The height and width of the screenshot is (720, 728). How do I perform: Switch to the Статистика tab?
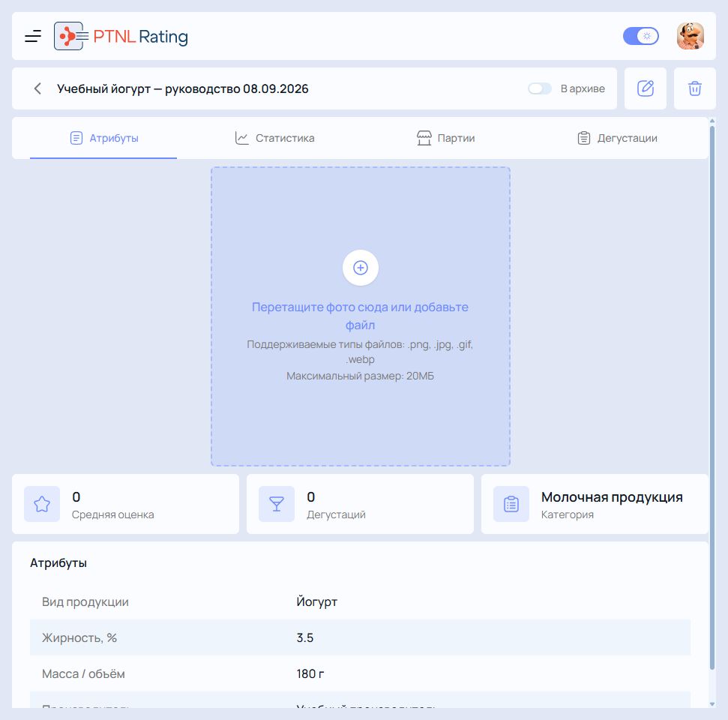[x=274, y=138]
